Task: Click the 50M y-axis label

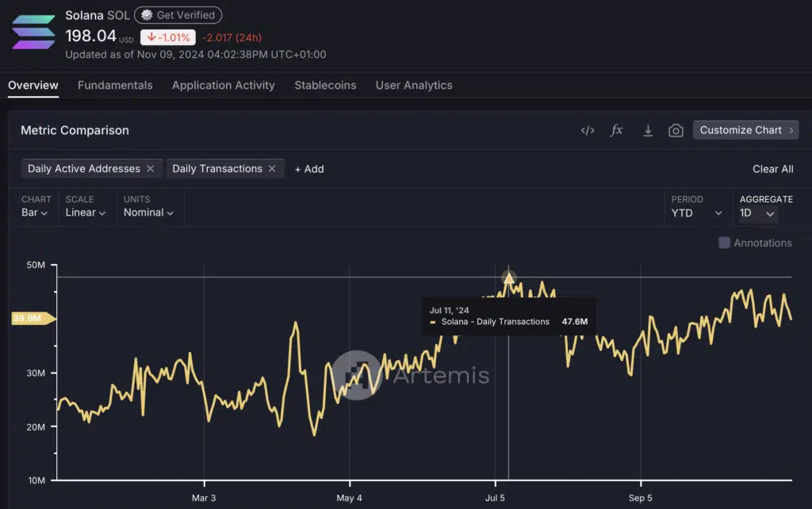Action: 36,265
